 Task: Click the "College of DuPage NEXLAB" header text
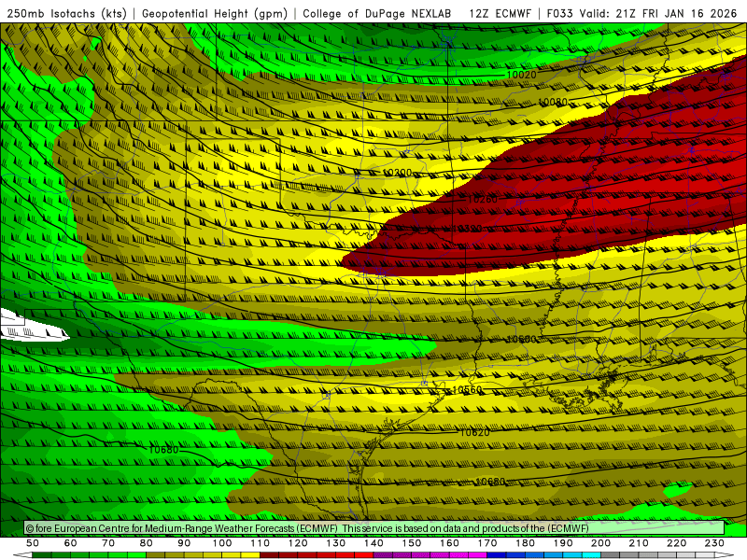pos(377,13)
